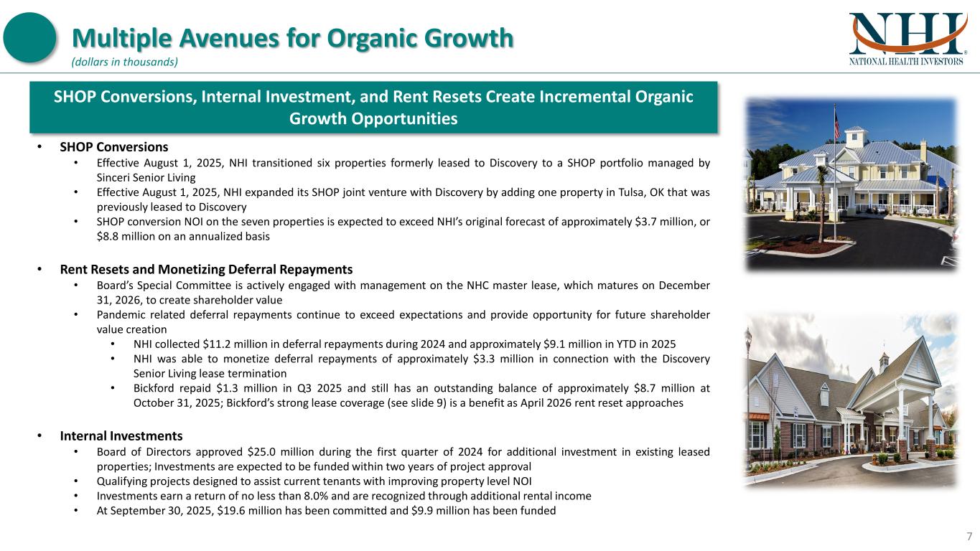Click the bullet about $11.2 million deferral repayments
Screen dimensions: 980x551
click(x=405, y=344)
